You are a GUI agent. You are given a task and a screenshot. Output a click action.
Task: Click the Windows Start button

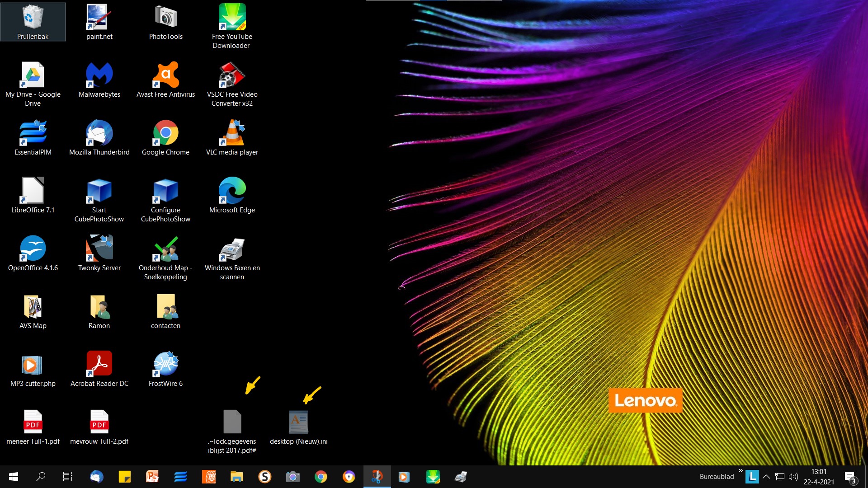[14, 477]
